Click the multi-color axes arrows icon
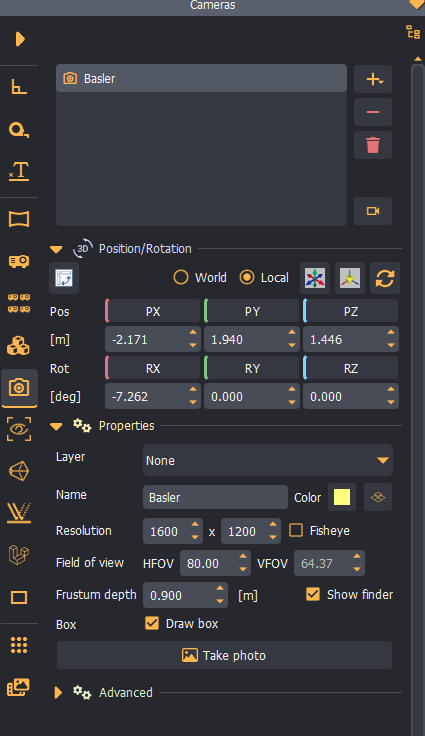 (x=315, y=278)
